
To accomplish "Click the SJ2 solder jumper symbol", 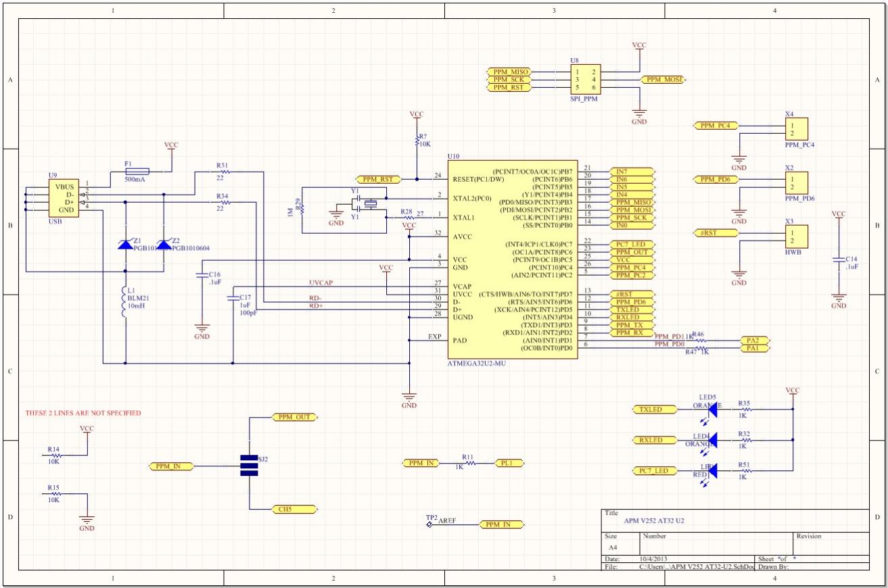I will coord(250,466).
